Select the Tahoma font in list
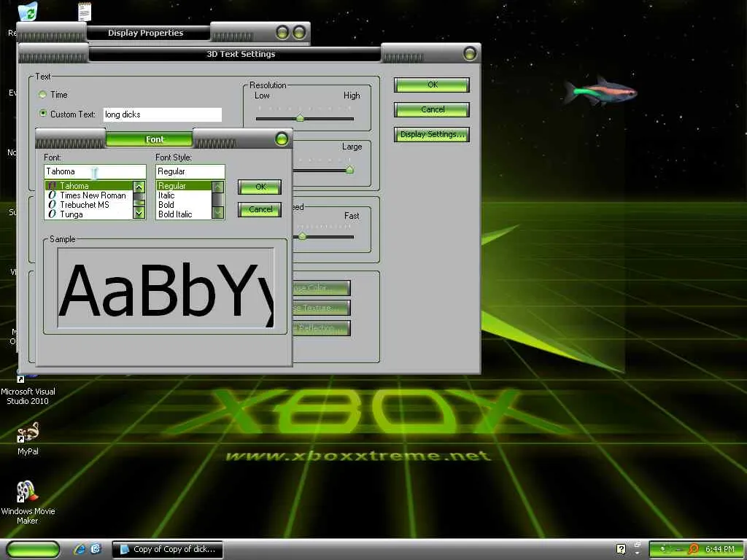This screenshot has width=747, height=560. (x=89, y=186)
